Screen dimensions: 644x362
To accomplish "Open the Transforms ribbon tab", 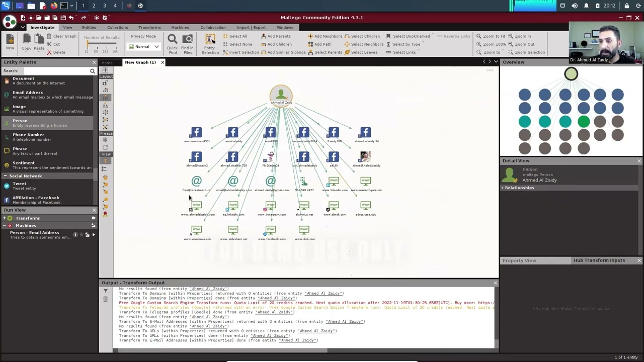I will click(149, 27).
